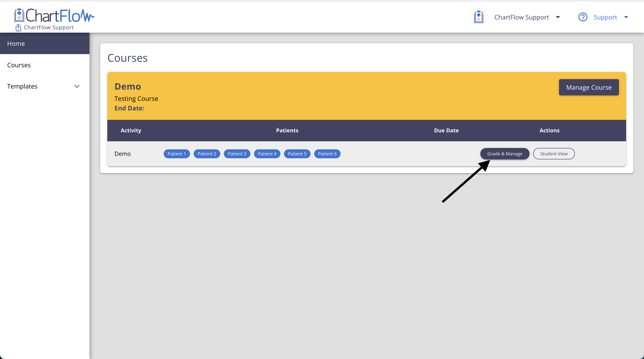This screenshot has height=359, width=644.
Task: Click the small clipboard icon under logo
Action: click(18, 27)
